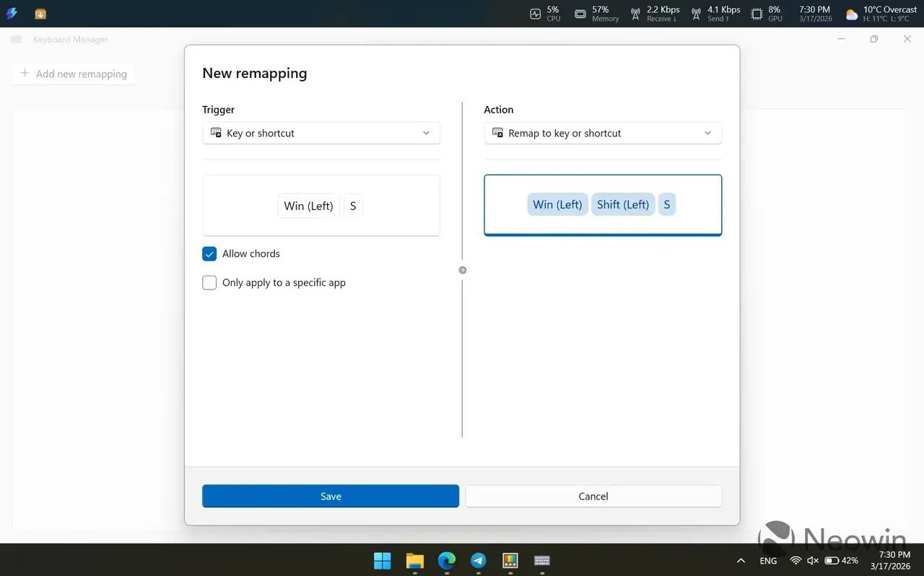Click the arrow icon between Trigger and Action

pyautogui.click(x=463, y=270)
